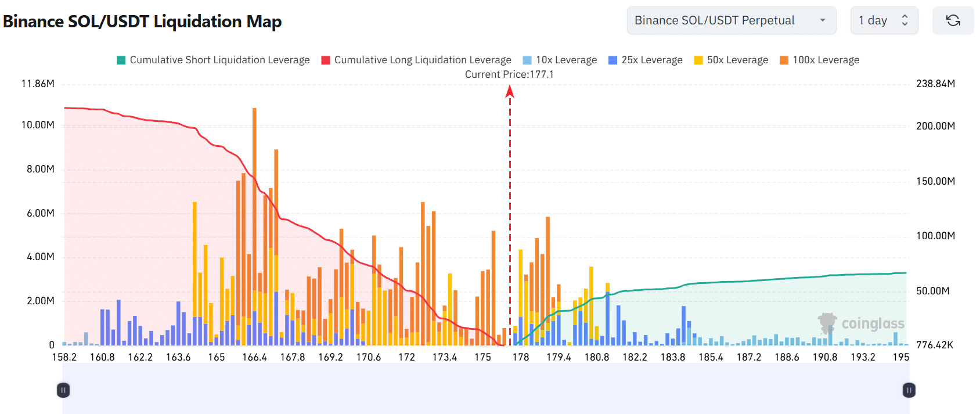Click the 160.8 x-axis price label
980x414 pixels.
[102, 357]
